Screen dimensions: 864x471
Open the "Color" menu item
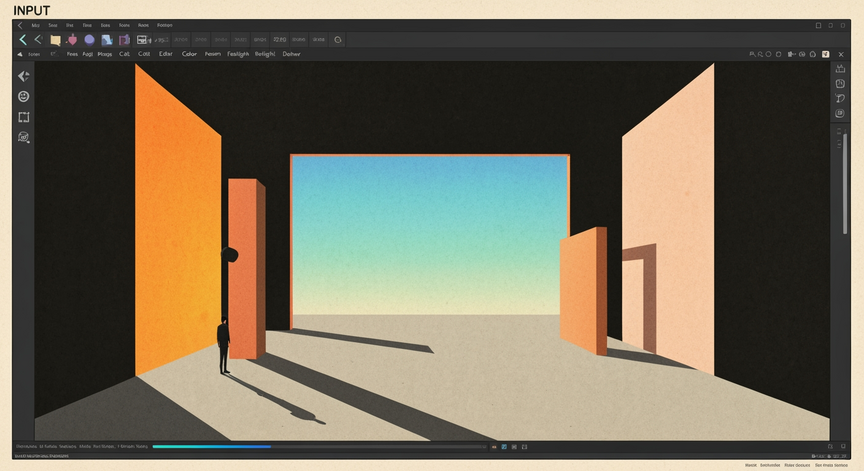[x=189, y=54]
